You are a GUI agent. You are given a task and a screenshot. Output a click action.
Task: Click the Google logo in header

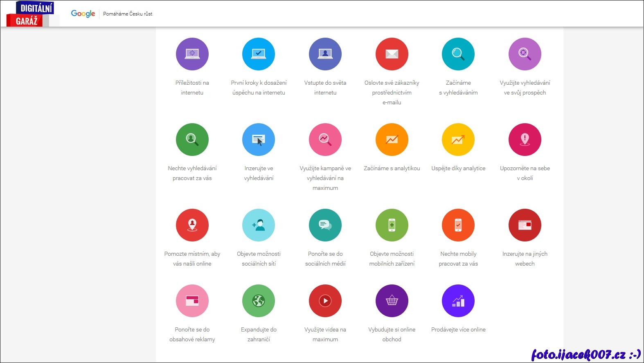(83, 14)
